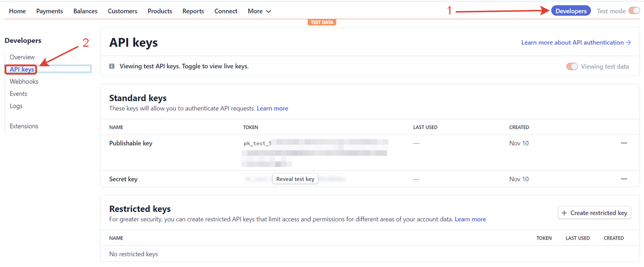Open Learn more link under Restricted keys
This screenshot has height=267, width=644.
pos(471,219)
